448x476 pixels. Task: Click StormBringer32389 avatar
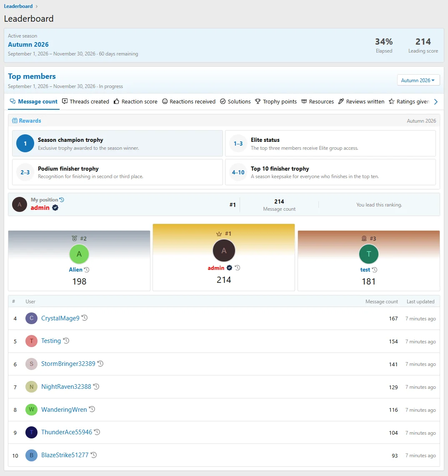31,364
